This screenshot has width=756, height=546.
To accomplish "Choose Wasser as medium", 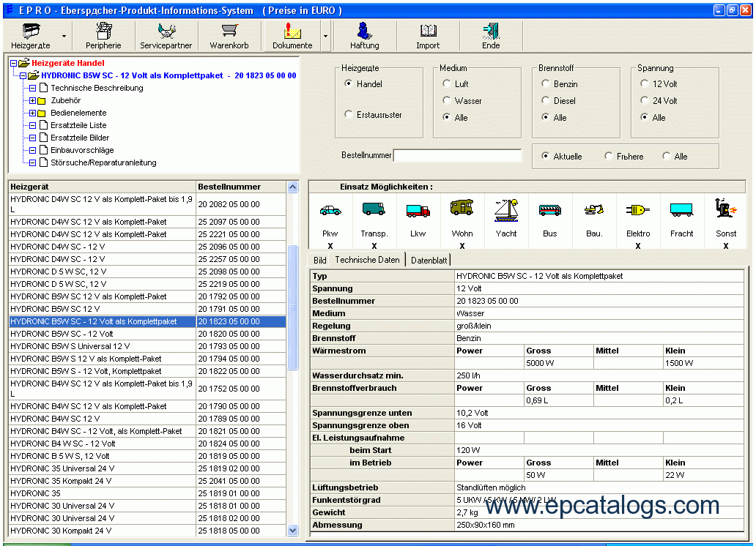I will click(x=446, y=100).
